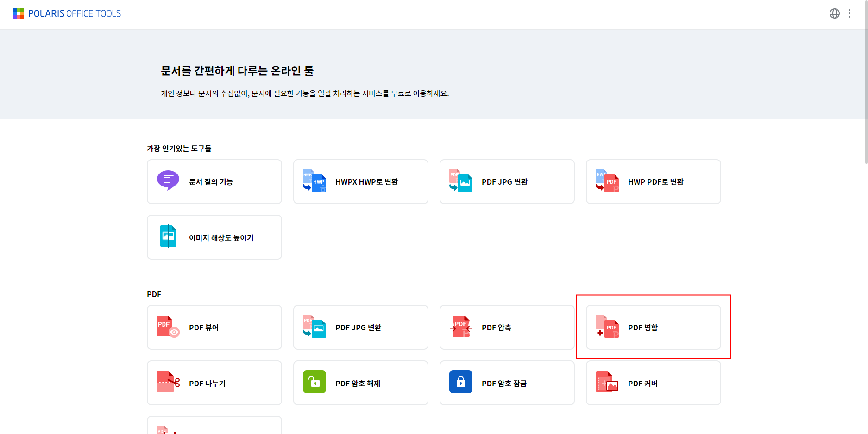Click the HWP to PDF conversion icon
Viewport: 868px width, 434px height.
click(607, 181)
